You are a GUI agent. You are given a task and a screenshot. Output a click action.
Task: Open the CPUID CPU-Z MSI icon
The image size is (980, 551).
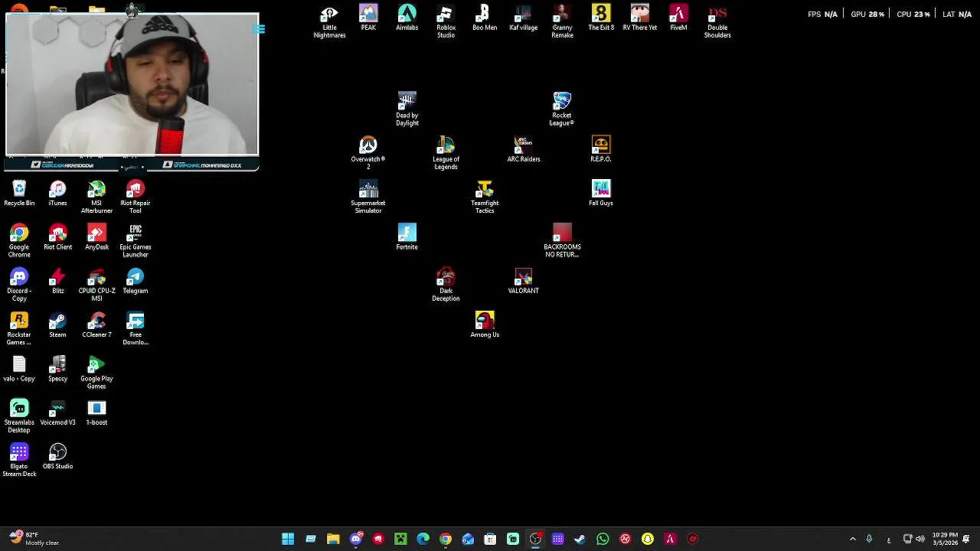click(x=96, y=285)
